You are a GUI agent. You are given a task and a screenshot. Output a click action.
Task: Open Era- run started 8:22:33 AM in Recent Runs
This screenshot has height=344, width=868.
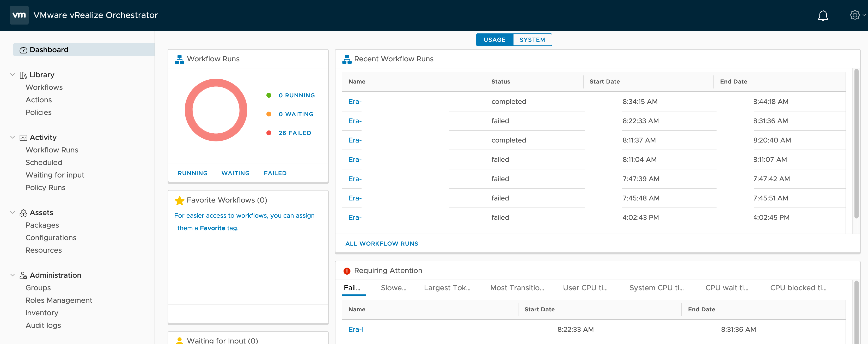tap(355, 121)
